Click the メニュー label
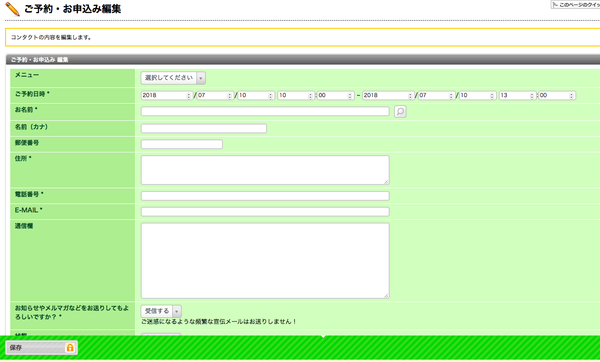The height and width of the screenshot is (362, 600). point(27,75)
